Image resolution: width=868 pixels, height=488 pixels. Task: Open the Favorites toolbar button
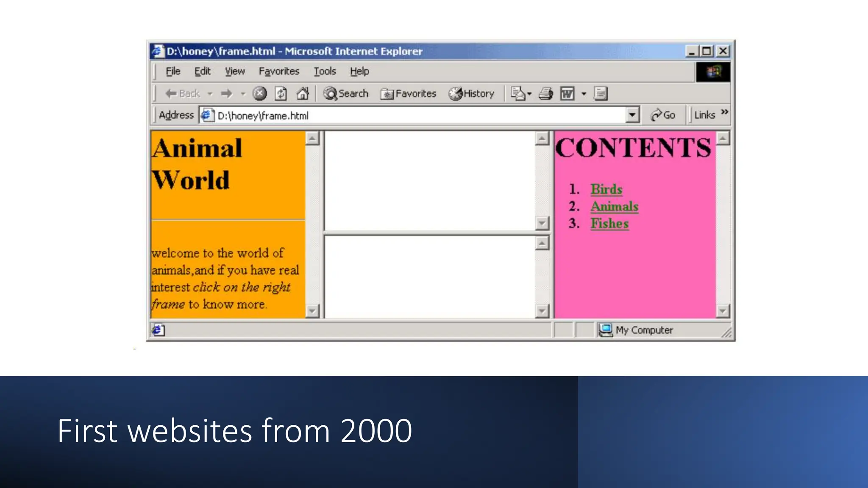tap(409, 94)
